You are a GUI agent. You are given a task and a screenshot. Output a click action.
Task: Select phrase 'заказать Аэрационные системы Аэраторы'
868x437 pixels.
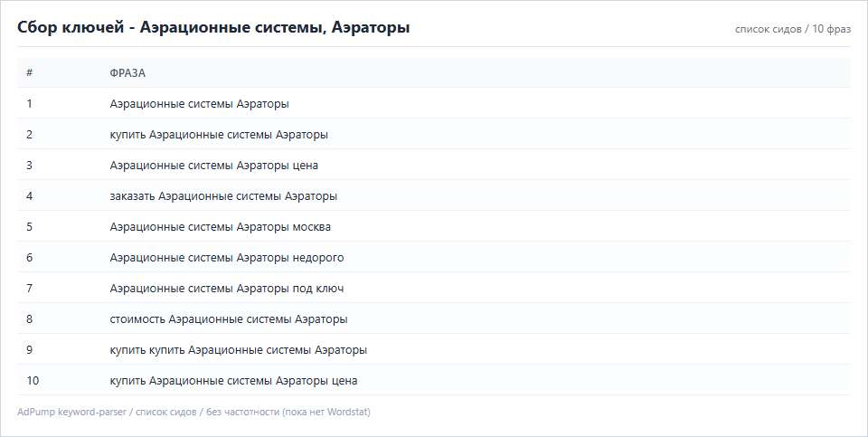point(223,196)
